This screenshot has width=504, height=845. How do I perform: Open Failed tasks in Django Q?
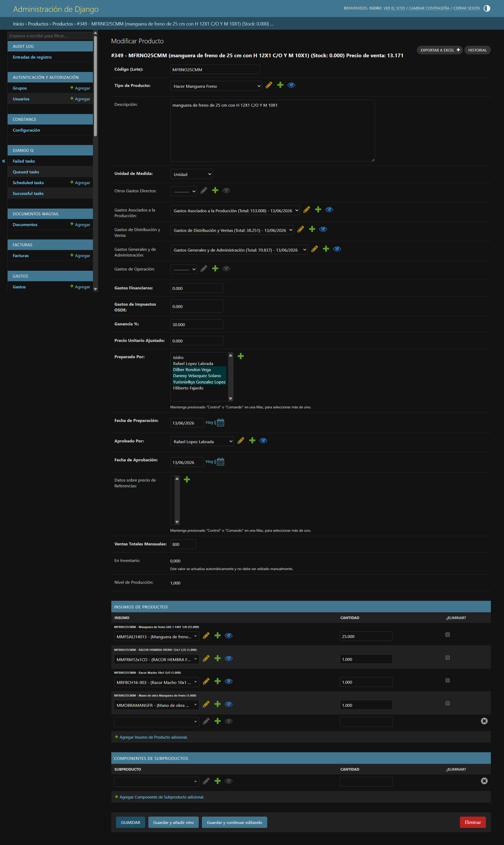tap(24, 161)
